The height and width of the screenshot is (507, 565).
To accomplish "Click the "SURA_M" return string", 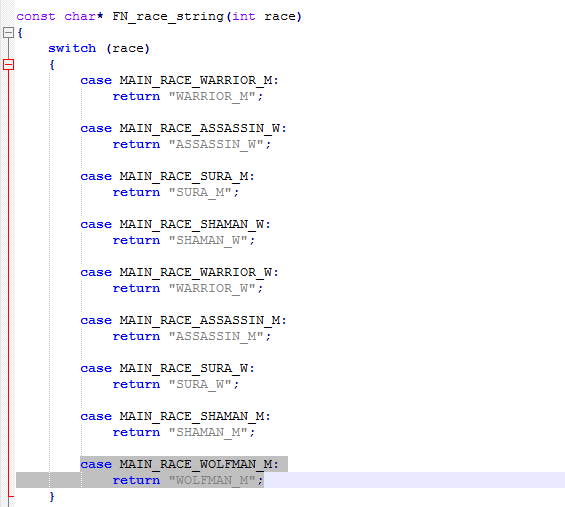I will [x=200, y=192].
